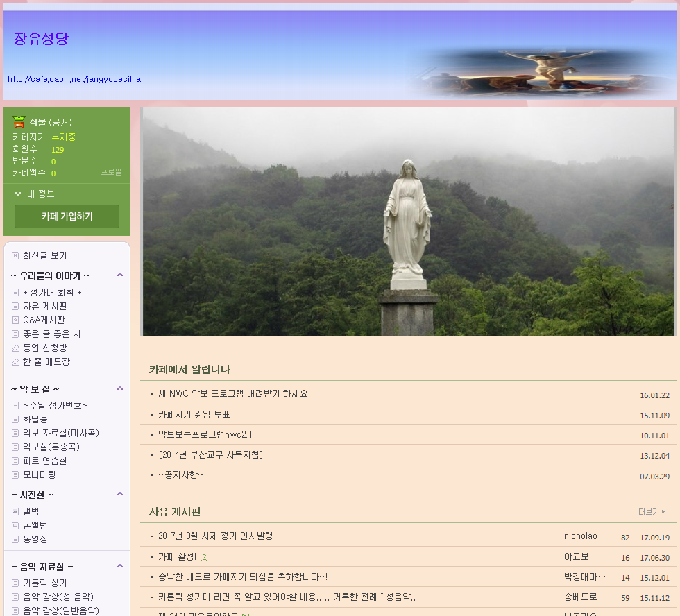Open post 카페 활성!
The width and height of the screenshot is (680, 616).
pyautogui.click(x=178, y=556)
